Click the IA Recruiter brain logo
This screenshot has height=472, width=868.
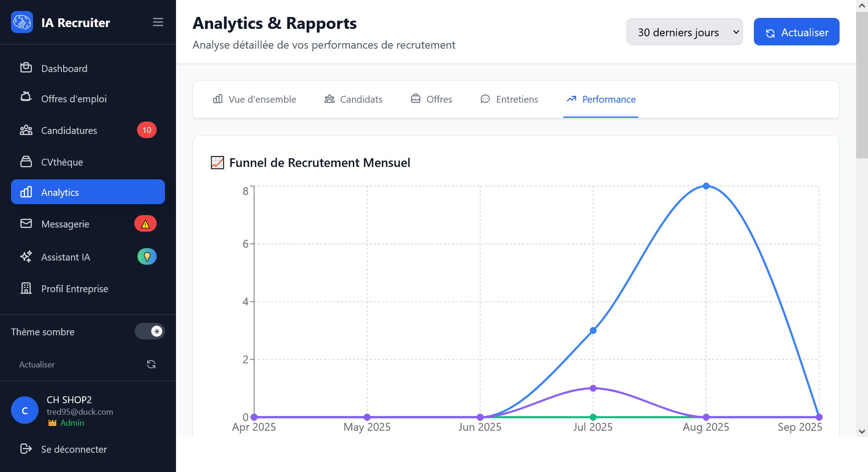point(22,22)
